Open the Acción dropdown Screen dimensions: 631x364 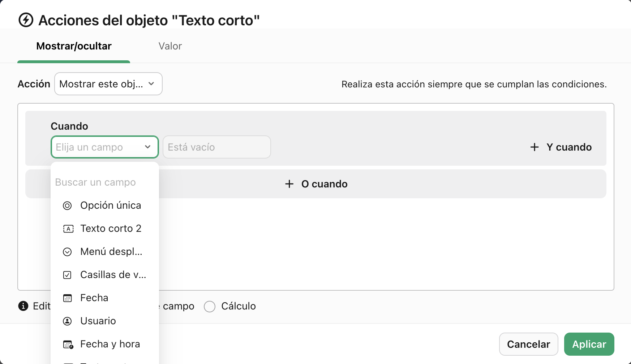coord(108,84)
